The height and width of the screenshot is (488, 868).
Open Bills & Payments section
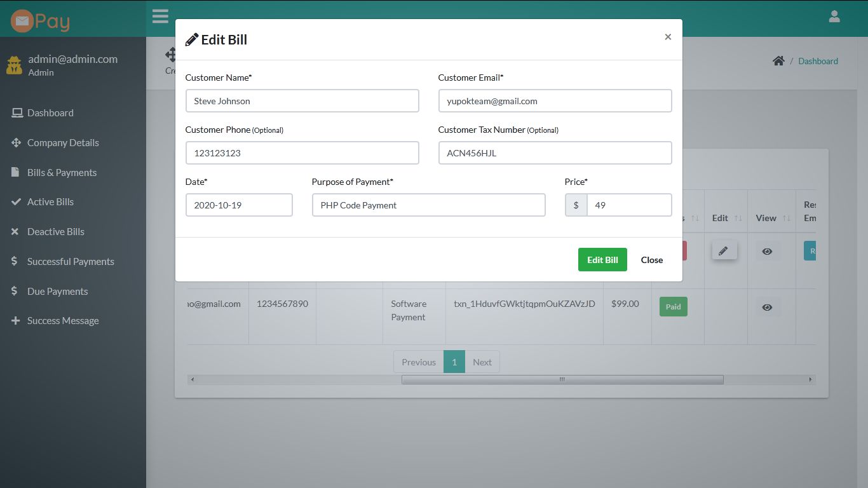[x=62, y=172]
